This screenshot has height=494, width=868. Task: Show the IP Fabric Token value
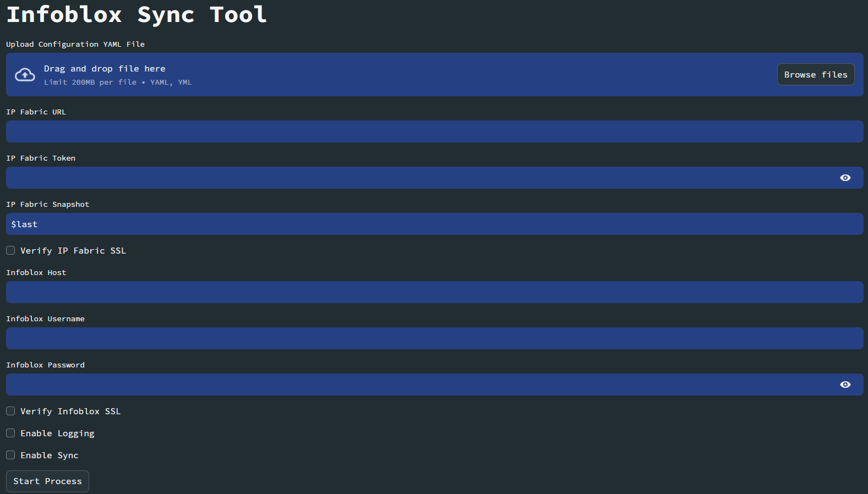coord(845,178)
